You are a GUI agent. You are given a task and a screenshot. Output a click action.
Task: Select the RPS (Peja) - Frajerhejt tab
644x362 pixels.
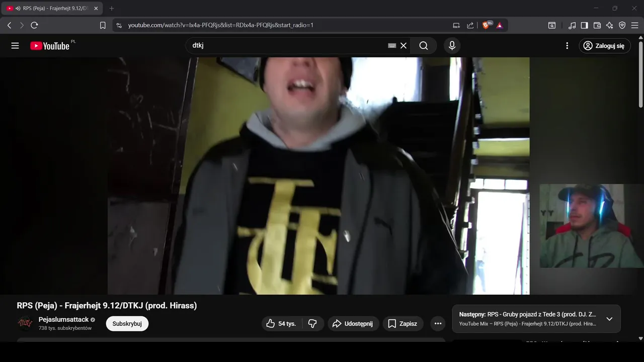pos(53,9)
